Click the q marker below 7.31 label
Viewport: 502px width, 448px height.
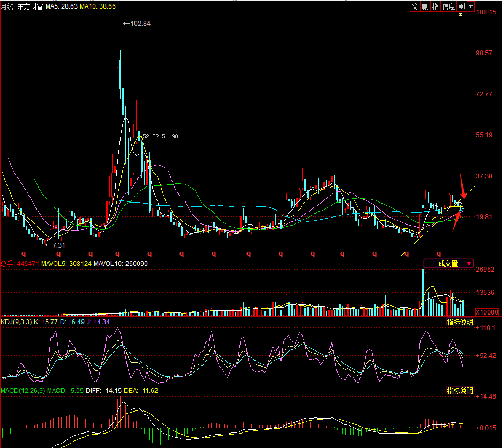pyautogui.click(x=58, y=253)
